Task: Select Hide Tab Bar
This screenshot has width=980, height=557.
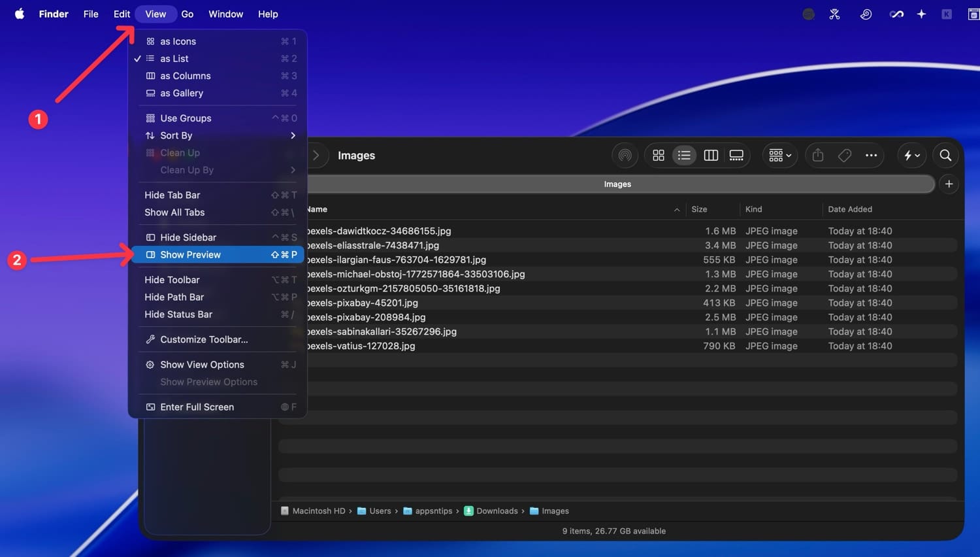Action: click(218, 195)
